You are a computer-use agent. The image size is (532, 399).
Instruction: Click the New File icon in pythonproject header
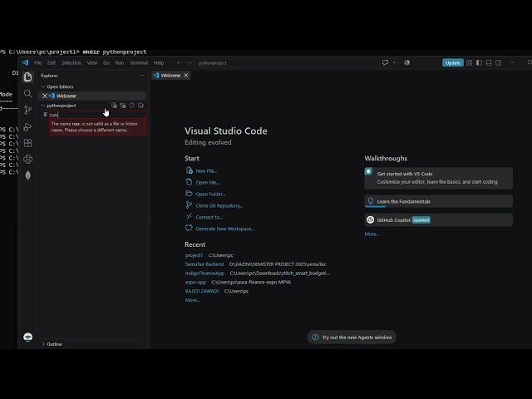point(114,106)
